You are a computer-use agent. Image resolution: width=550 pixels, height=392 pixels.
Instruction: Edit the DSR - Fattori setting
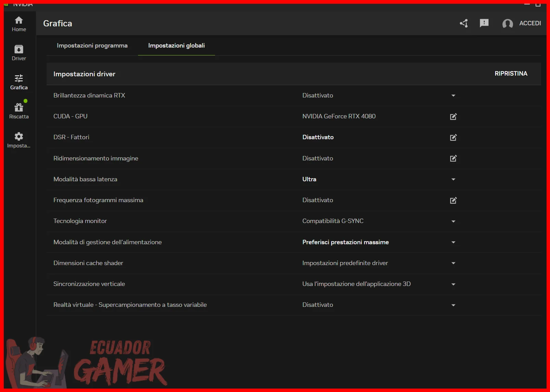click(x=453, y=138)
